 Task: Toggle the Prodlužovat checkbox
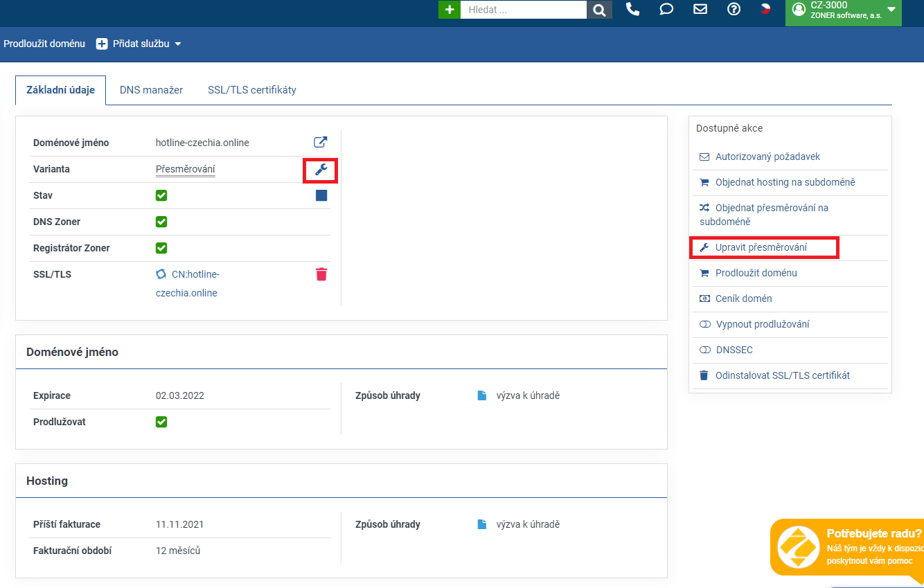pyautogui.click(x=161, y=422)
